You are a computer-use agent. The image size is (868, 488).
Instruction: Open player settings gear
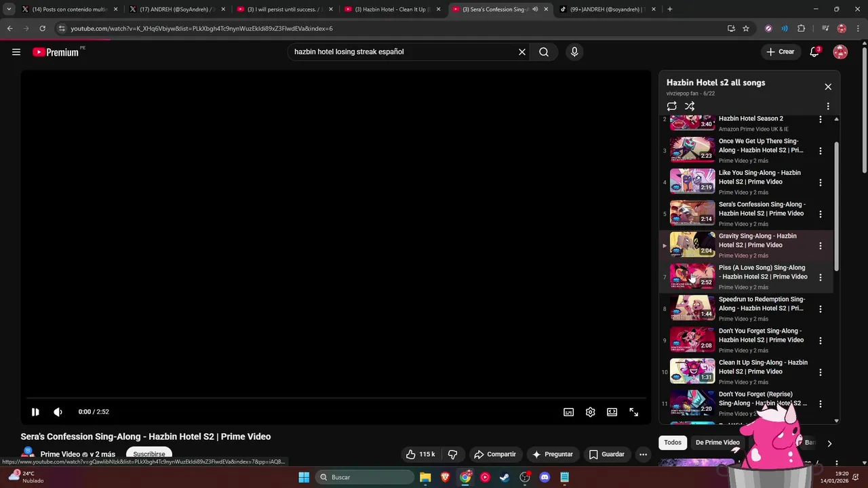pyautogui.click(x=591, y=412)
